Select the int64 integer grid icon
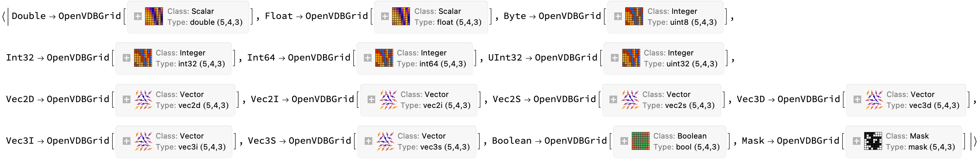 click(384, 58)
